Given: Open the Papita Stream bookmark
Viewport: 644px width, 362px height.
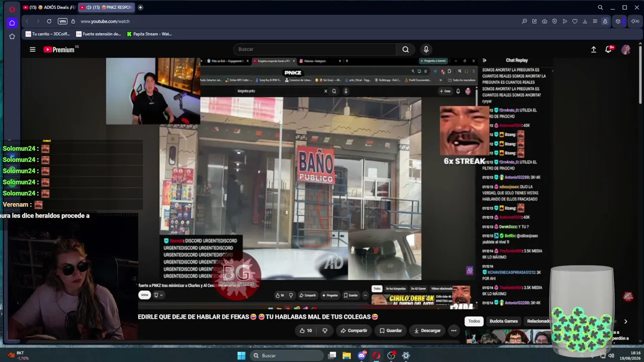Looking at the screenshot, I should click(149, 34).
